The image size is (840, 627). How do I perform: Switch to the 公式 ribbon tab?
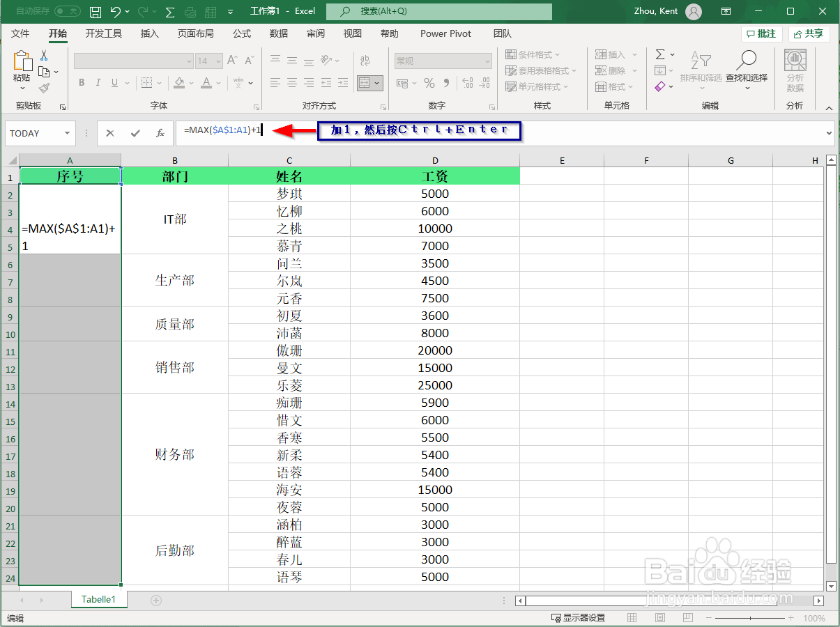click(x=242, y=33)
